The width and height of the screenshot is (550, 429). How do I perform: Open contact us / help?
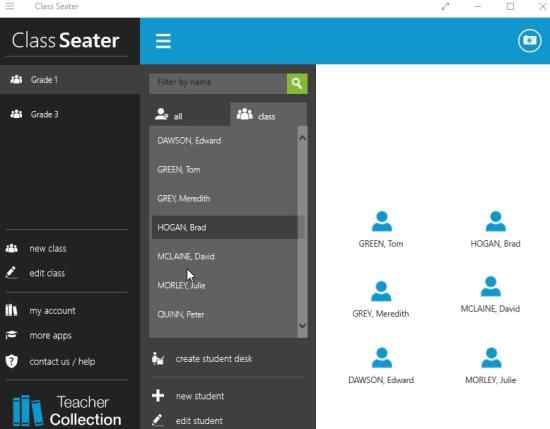click(x=62, y=362)
